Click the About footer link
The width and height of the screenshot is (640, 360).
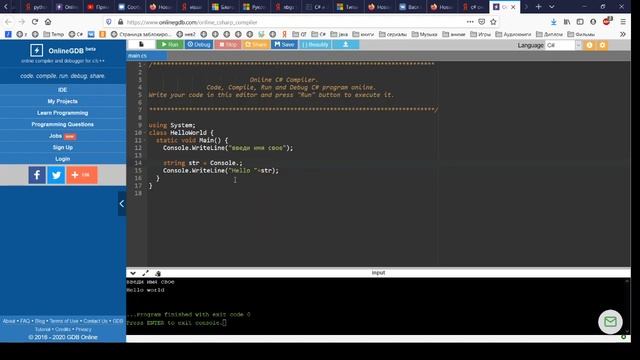9,321
